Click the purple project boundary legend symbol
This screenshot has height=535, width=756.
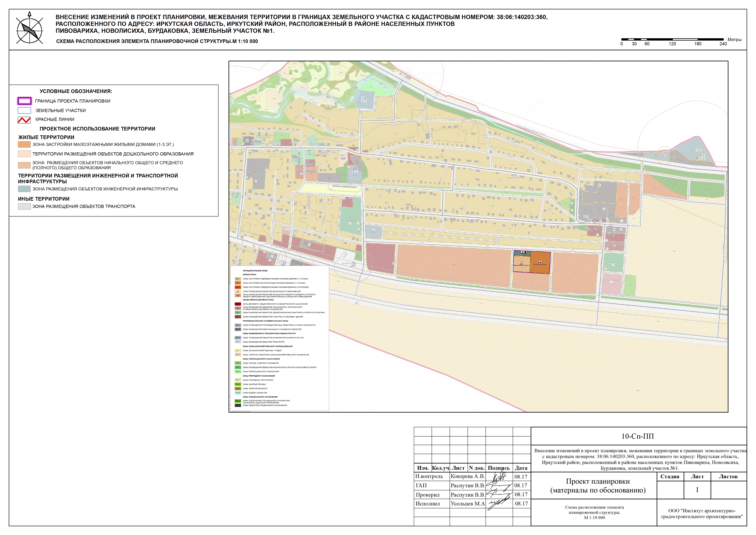(x=24, y=101)
